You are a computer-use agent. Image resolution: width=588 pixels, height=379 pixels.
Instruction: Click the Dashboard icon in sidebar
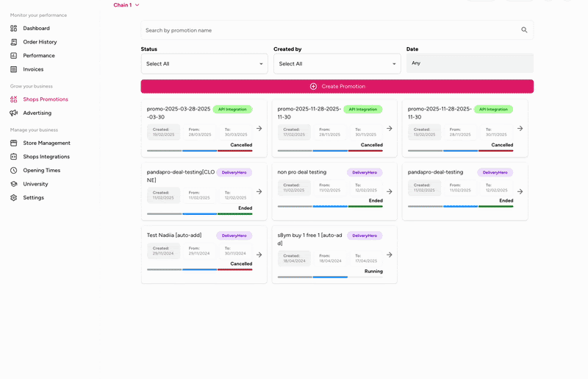(14, 29)
